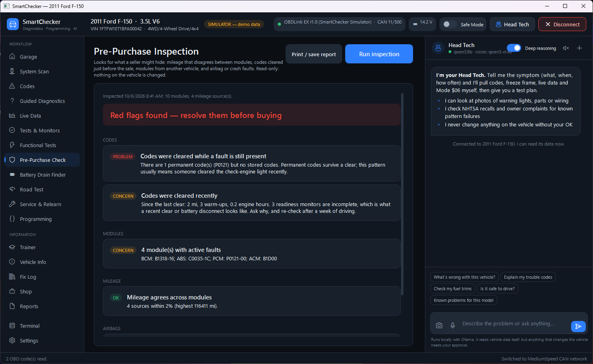Click the SmartChecker car logo icon
The image size is (593, 364).
13,24
